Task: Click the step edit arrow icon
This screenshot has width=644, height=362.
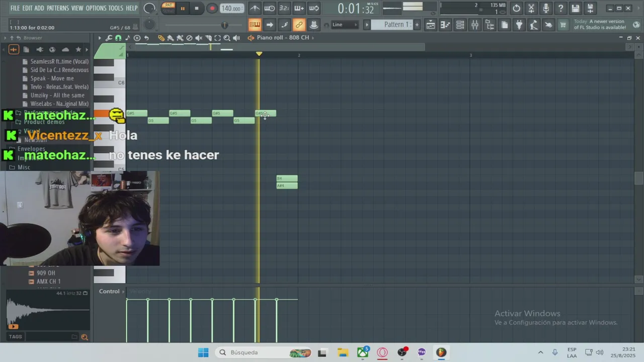Action: 270,25
